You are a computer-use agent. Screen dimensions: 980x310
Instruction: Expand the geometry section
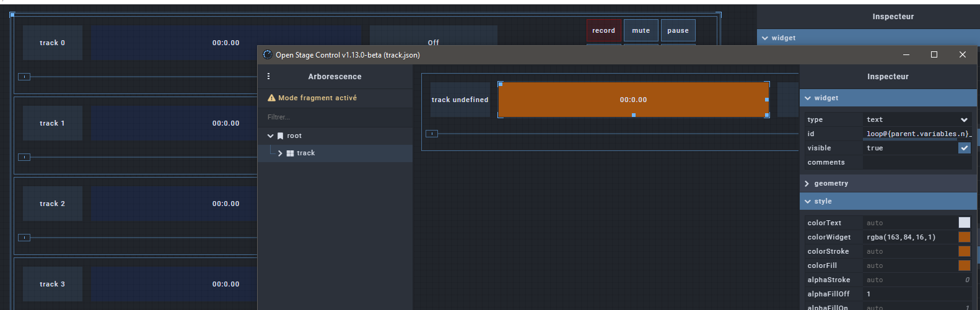(807, 183)
